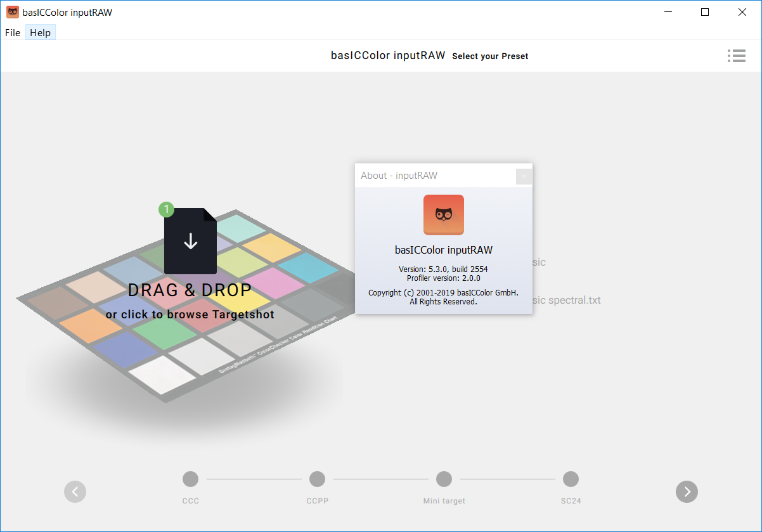Click the CCPP label

pyautogui.click(x=317, y=501)
